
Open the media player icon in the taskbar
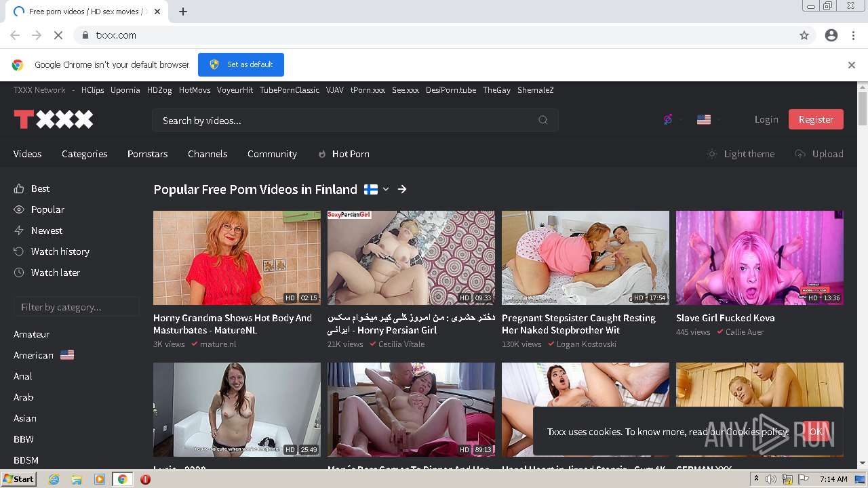point(99,479)
